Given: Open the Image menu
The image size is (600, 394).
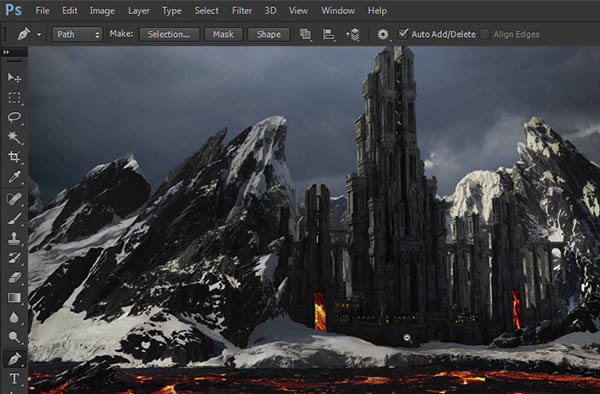Looking at the screenshot, I should tap(102, 11).
